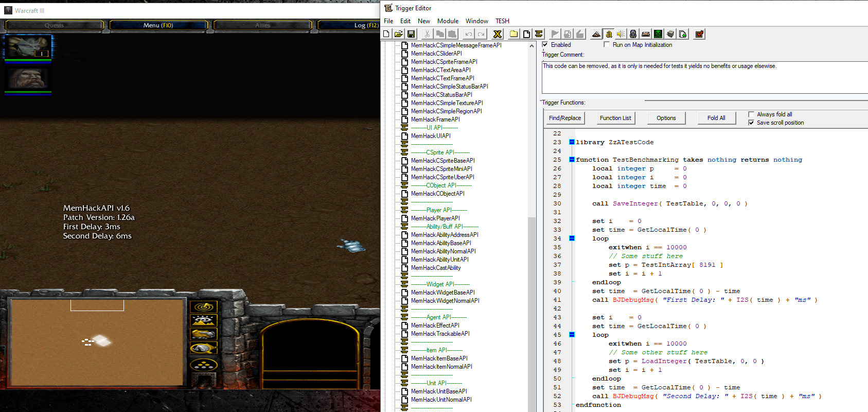Screen dimensions: 868x412
Task: Open the Allies button in Warcraft III
Action: coord(262,25)
